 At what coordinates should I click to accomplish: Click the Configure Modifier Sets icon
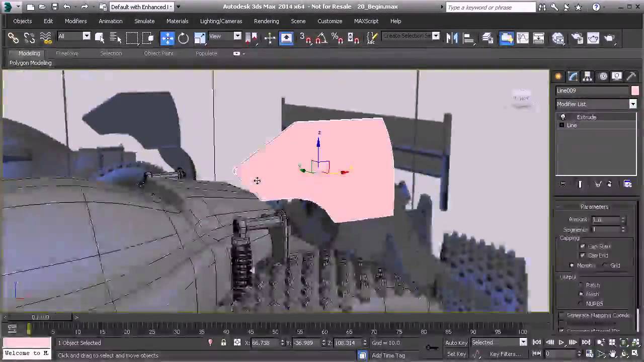[628, 184]
